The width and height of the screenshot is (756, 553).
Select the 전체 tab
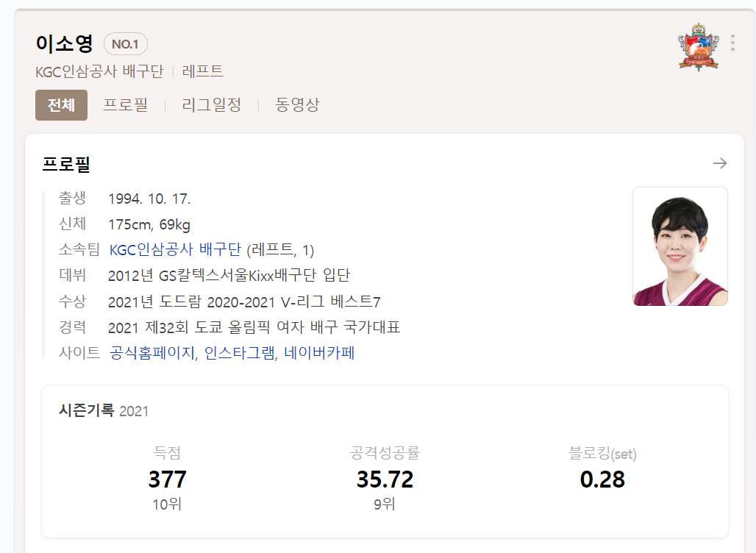61,104
